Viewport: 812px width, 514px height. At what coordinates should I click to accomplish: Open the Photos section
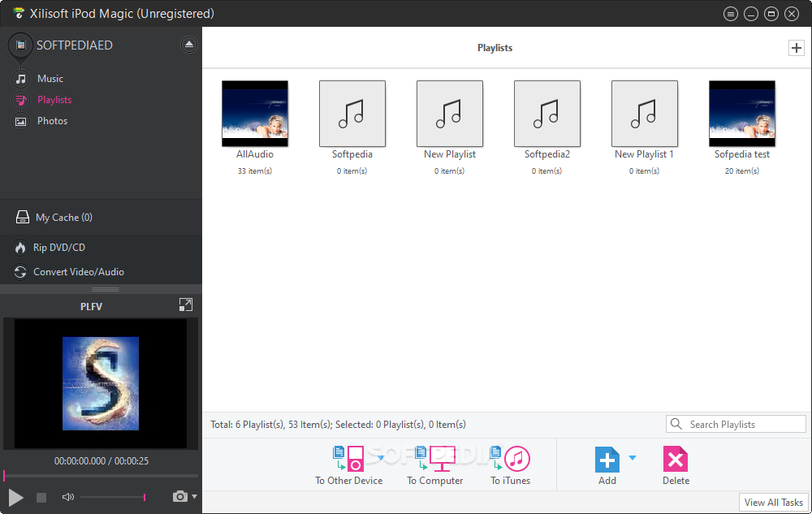[52, 121]
